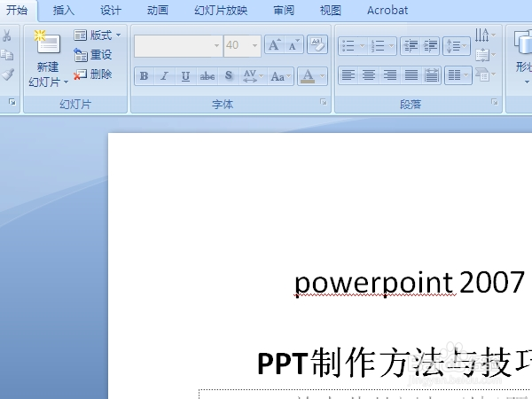Open the shapes gallery icon

pyautogui.click(x=523, y=43)
